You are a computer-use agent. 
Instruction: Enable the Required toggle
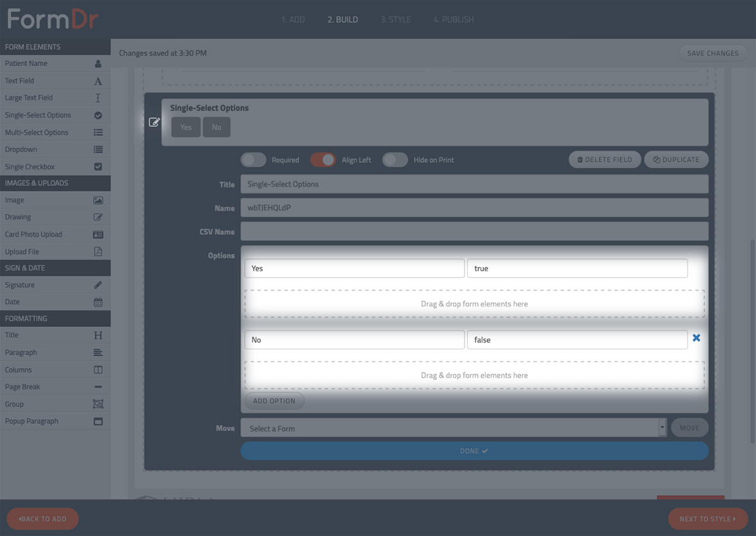tap(254, 160)
